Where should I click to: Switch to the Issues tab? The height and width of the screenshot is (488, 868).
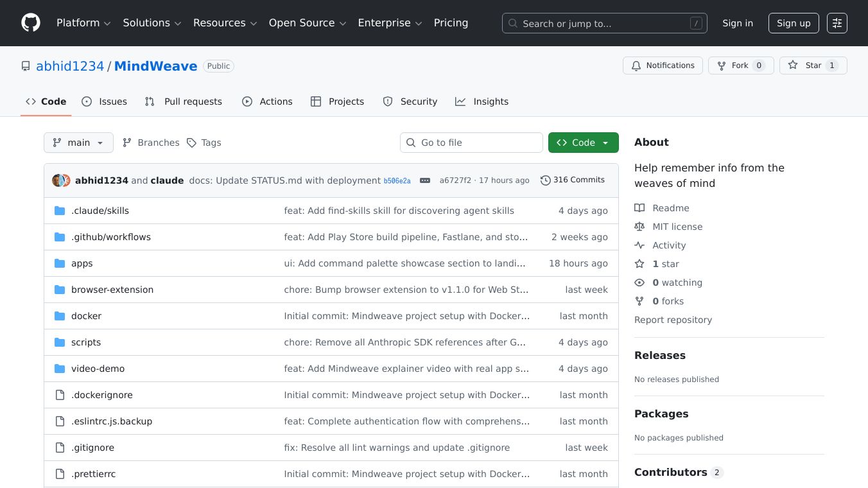tap(105, 101)
